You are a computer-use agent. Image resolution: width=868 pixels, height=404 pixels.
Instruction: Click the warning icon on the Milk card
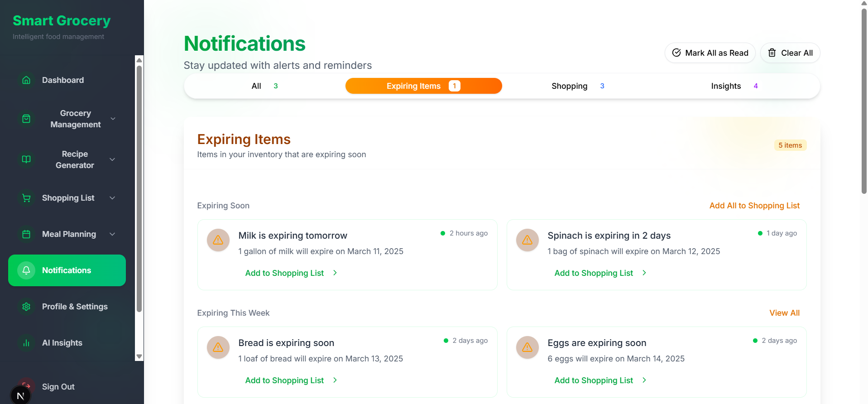(x=218, y=240)
